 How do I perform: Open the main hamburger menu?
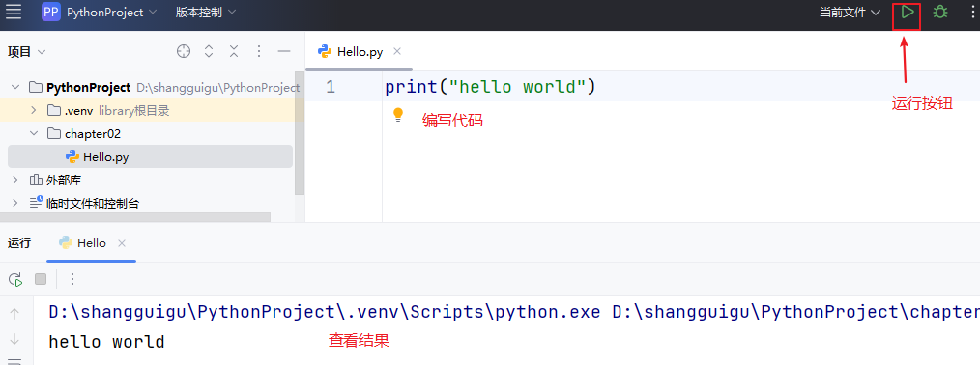pyautogui.click(x=14, y=12)
